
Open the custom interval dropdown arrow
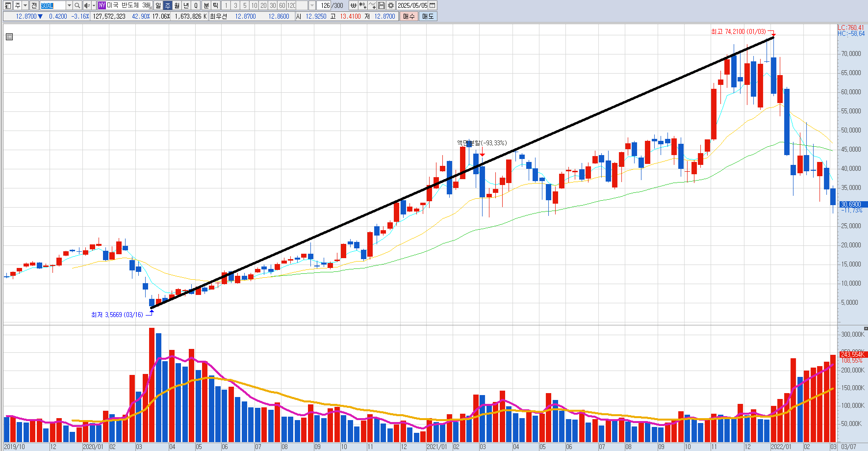click(312, 5)
